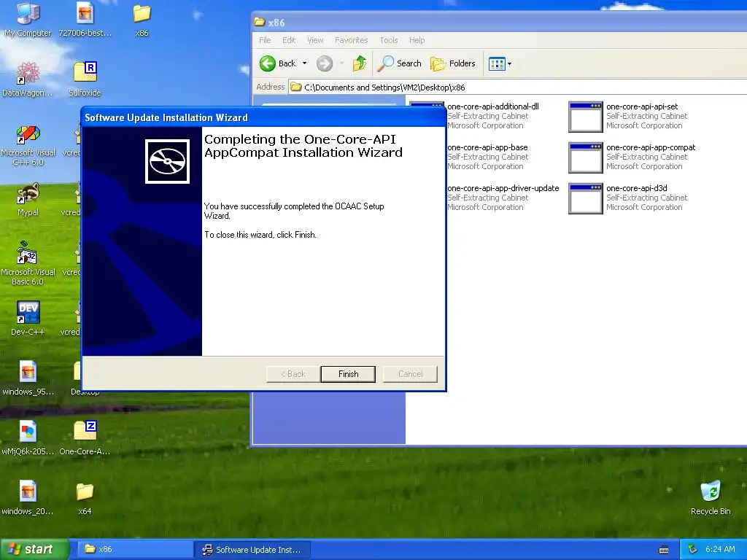Toggle Folders pane in Explorer

point(452,63)
